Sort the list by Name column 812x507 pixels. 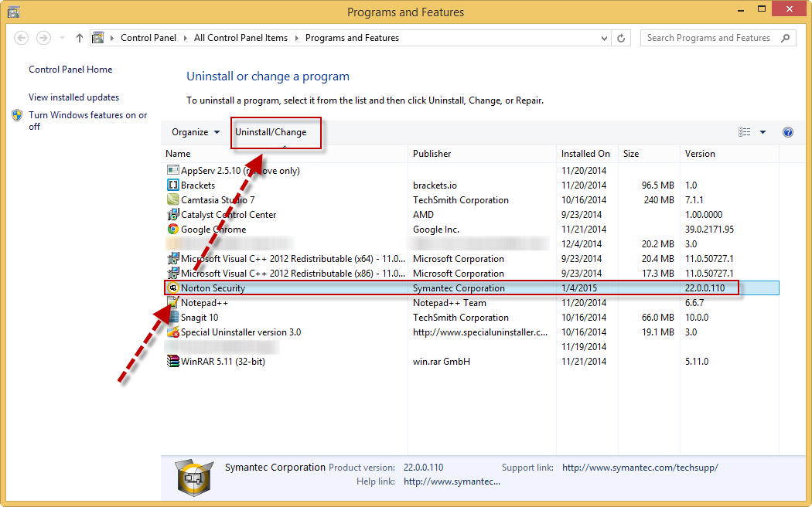pyautogui.click(x=178, y=154)
